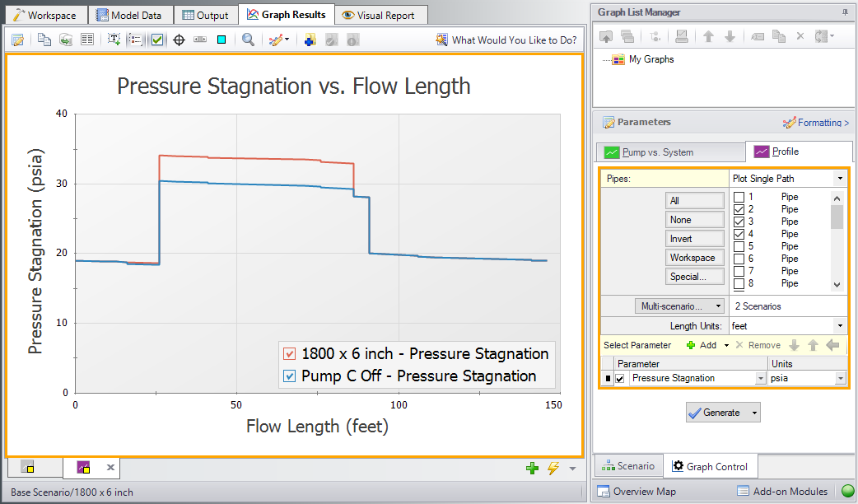Uncheck pipe 2 in the pipes list
This screenshot has height=504, width=858.
(x=739, y=209)
